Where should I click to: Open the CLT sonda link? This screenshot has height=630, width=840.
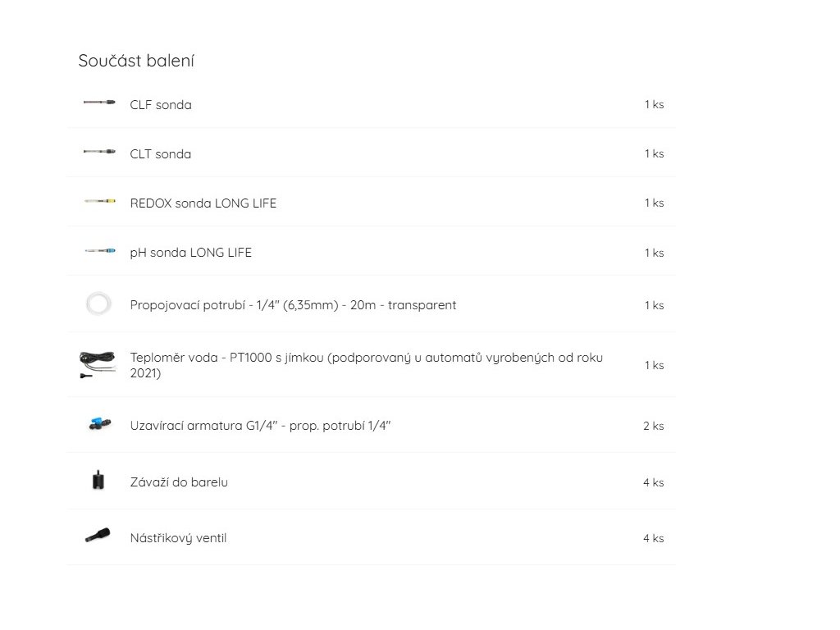pos(161,154)
